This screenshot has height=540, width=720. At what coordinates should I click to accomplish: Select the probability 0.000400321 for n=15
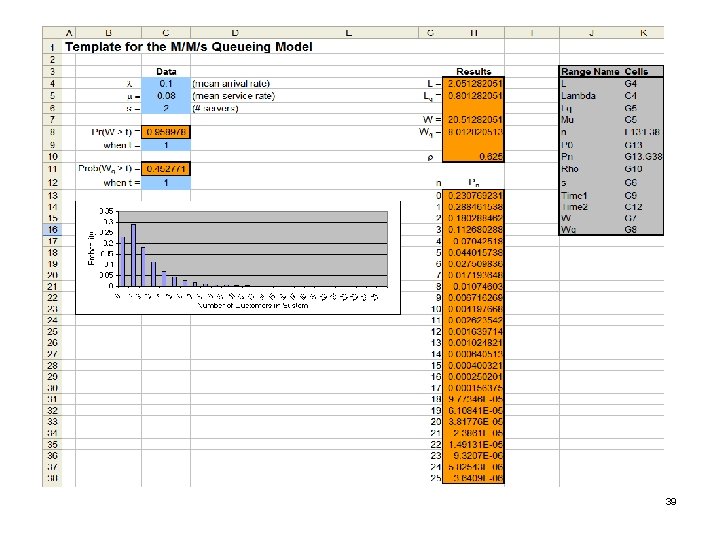(x=473, y=365)
